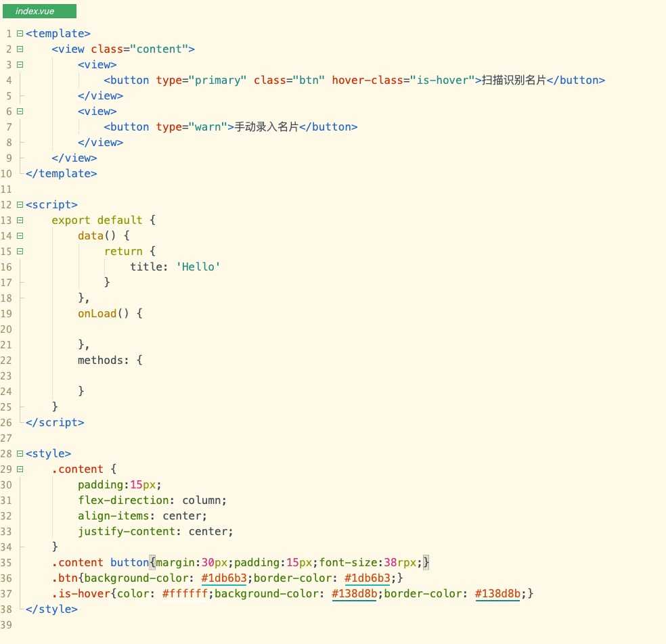Fold the .content rule on line 29

(20, 469)
